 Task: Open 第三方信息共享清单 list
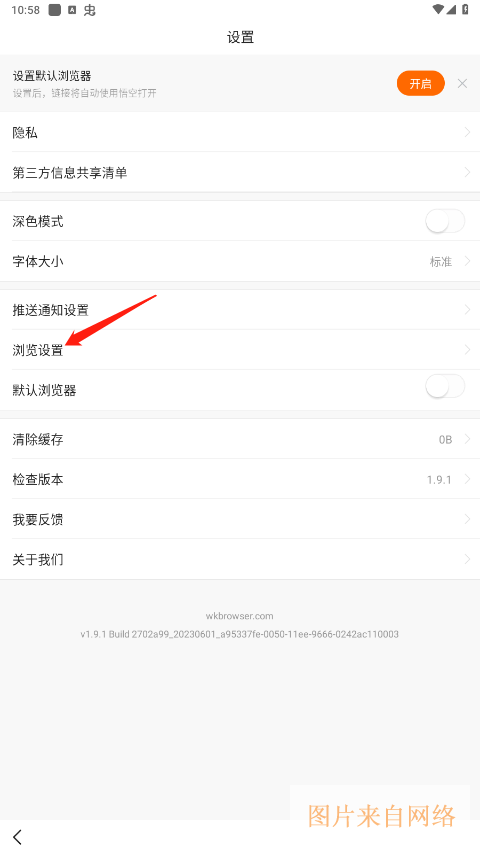pos(240,173)
